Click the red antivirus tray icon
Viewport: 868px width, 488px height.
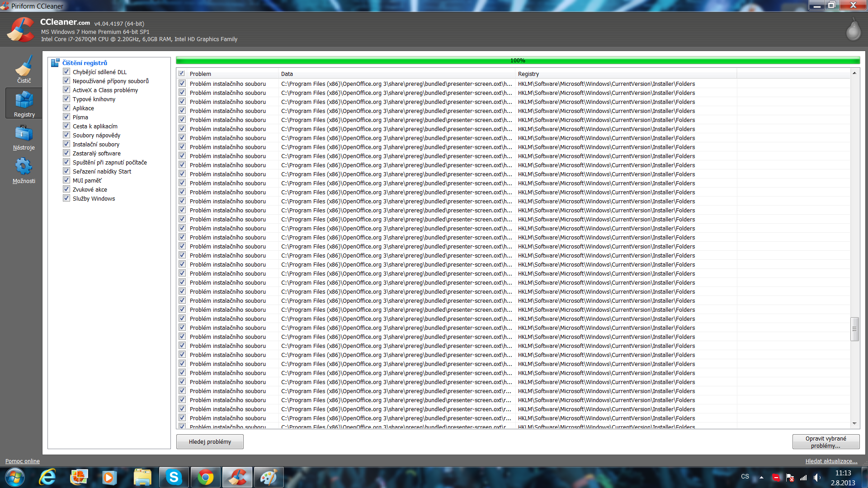776,477
